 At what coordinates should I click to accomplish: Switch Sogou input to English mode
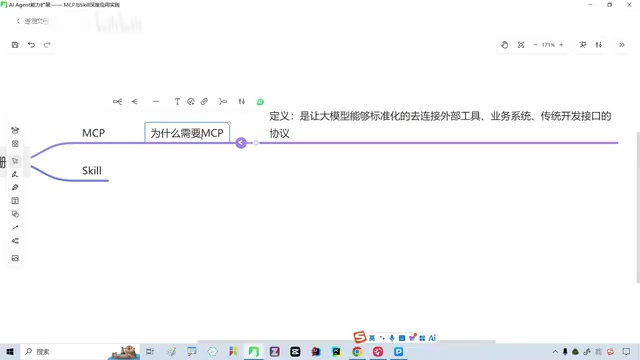pos(372,338)
